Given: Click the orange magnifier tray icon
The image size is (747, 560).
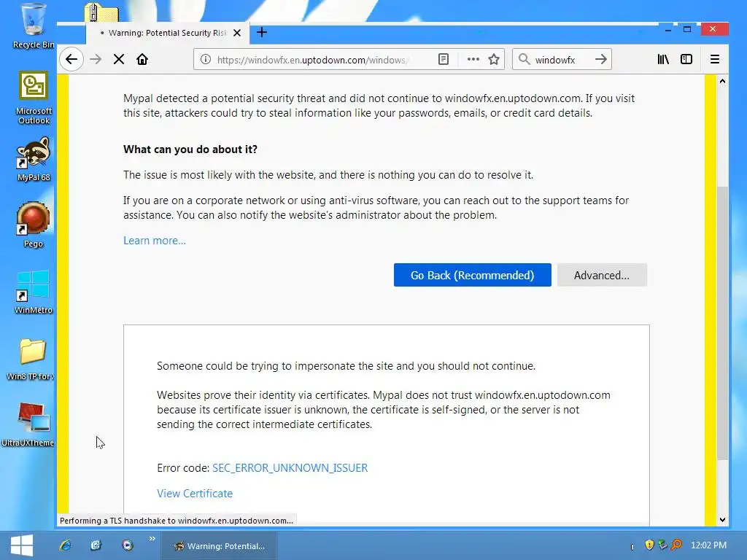Looking at the screenshot, I should click(x=676, y=545).
